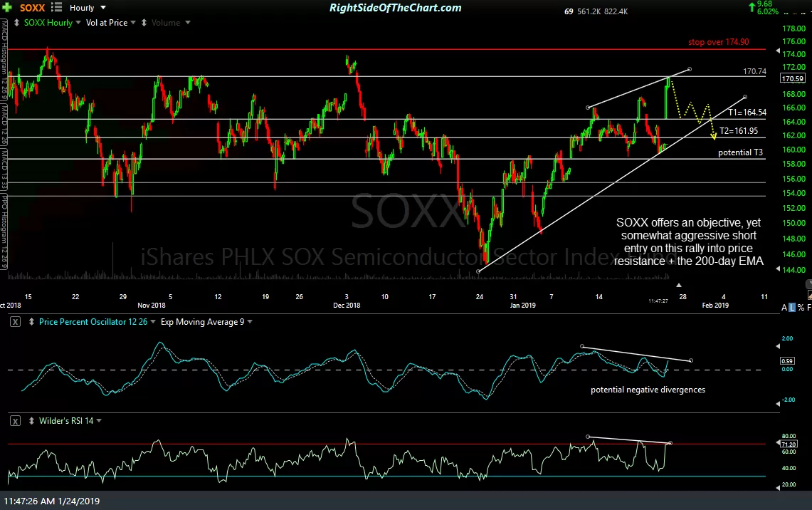Image resolution: width=812 pixels, height=510 pixels.
Task: Select the % percent scaling button
Action: click(x=801, y=308)
